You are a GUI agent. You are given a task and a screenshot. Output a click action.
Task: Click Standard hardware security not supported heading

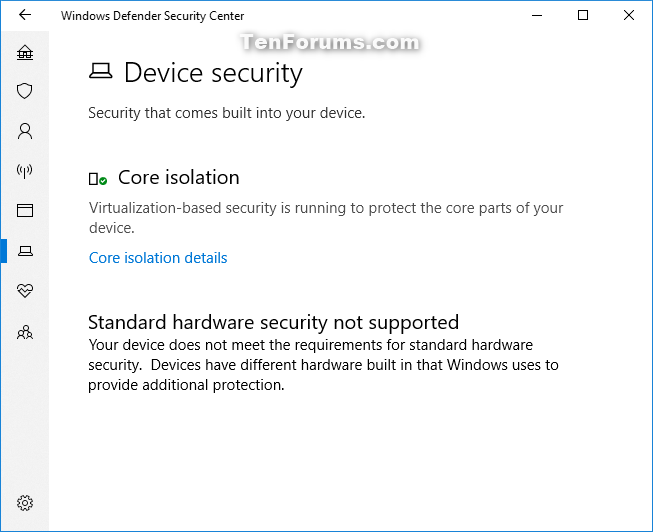(x=274, y=322)
